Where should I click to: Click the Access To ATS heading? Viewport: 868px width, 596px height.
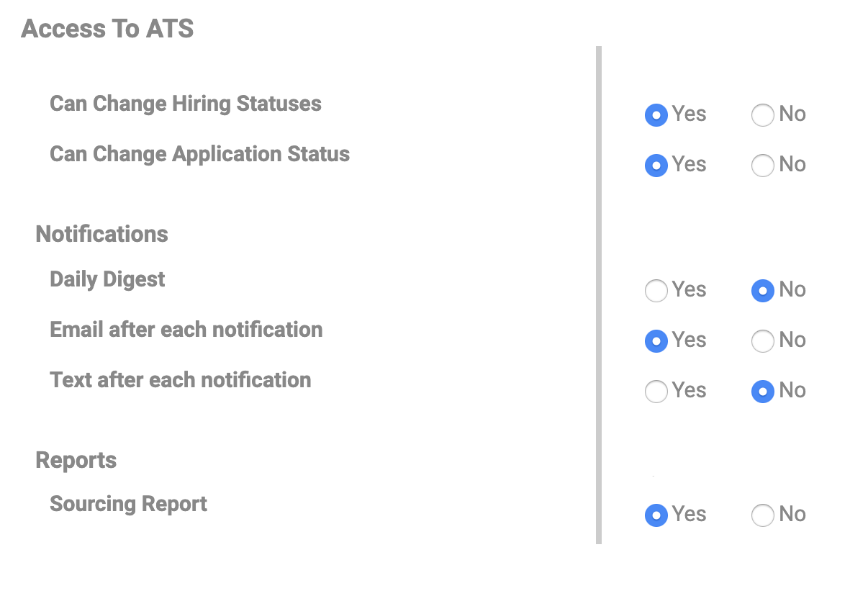tap(107, 29)
